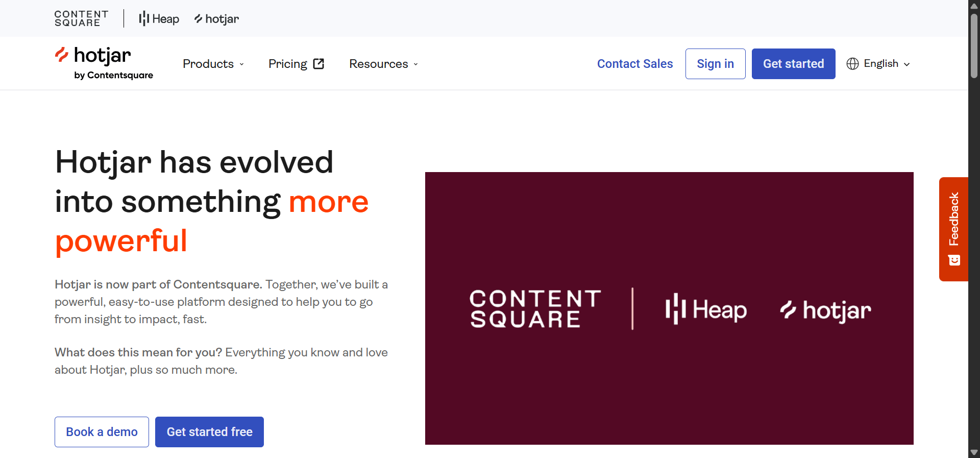Viewport: 980px width, 458px height.
Task: Click the hotjar logo in top bar
Action: tap(216, 19)
